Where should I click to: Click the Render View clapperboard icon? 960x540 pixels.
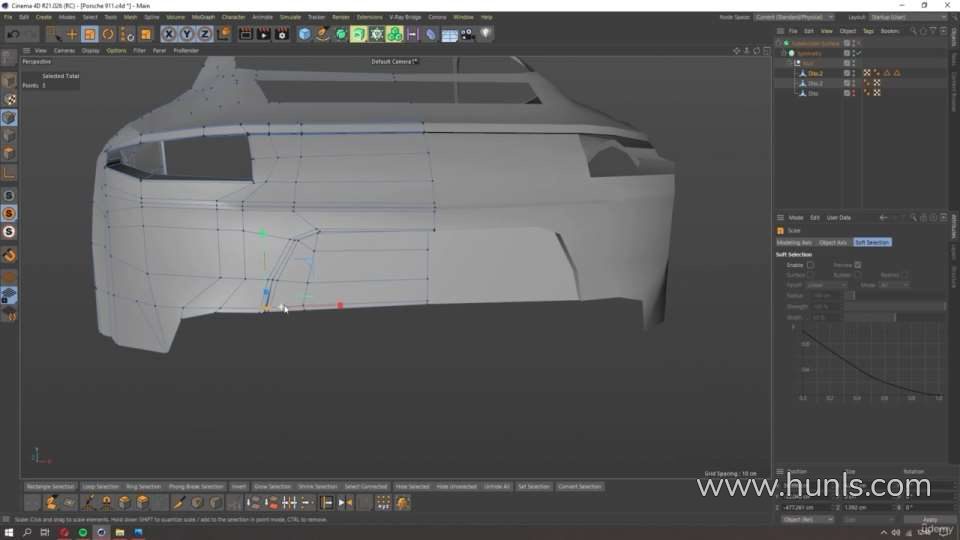pyautogui.click(x=246, y=34)
